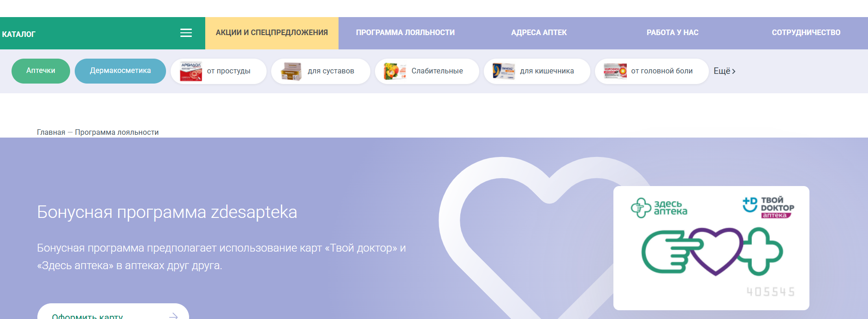Choose the от простуды category

coord(219,71)
